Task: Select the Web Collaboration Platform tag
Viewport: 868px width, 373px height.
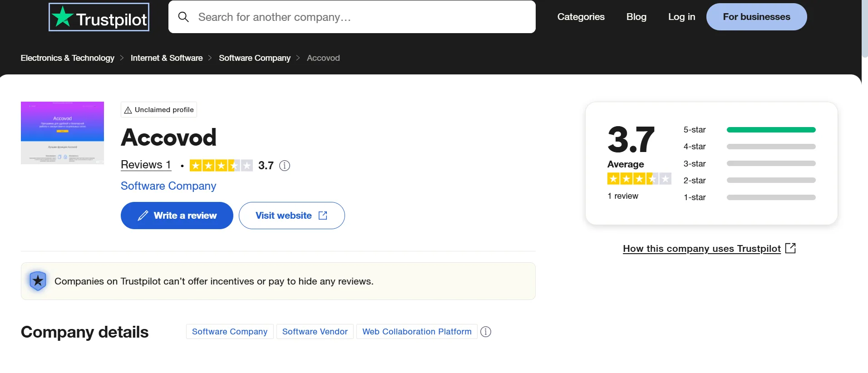Action: (417, 332)
